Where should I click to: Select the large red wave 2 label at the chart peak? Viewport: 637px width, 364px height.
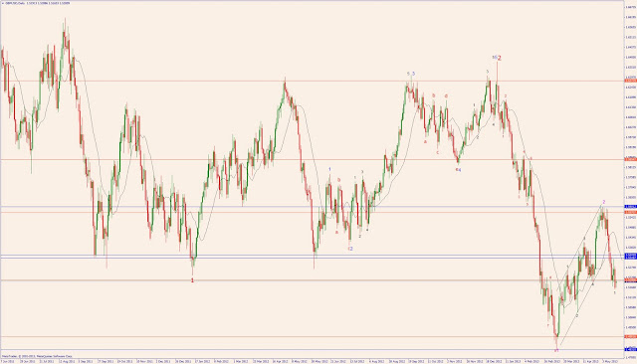[500, 59]
